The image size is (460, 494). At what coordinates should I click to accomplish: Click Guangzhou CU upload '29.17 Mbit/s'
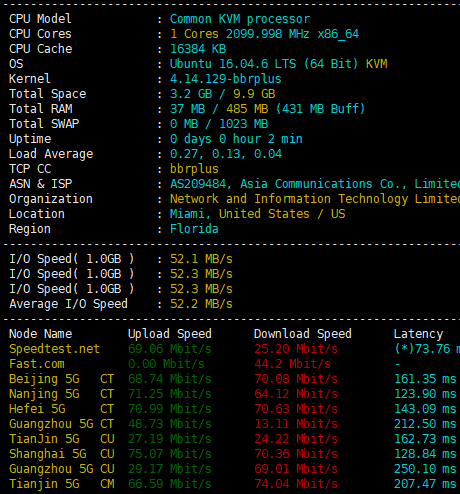point(170,469)
